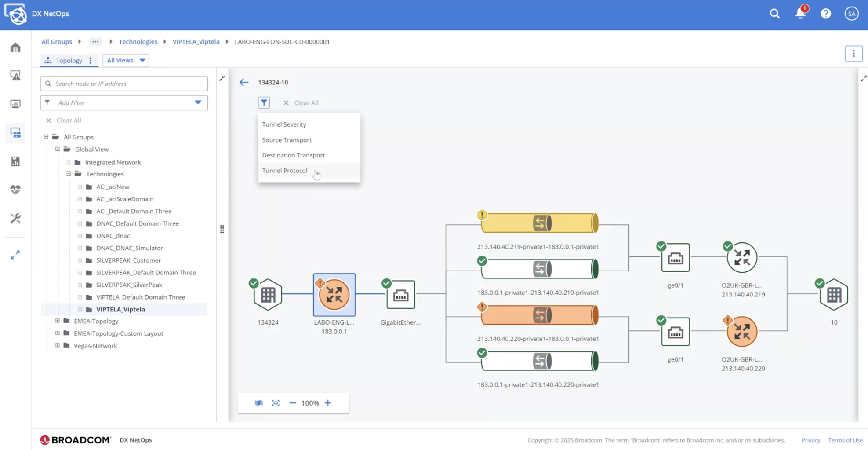Open administration settings via the wrench icon
The height and width of the screenshot is (450, 868).
[15, 218]
